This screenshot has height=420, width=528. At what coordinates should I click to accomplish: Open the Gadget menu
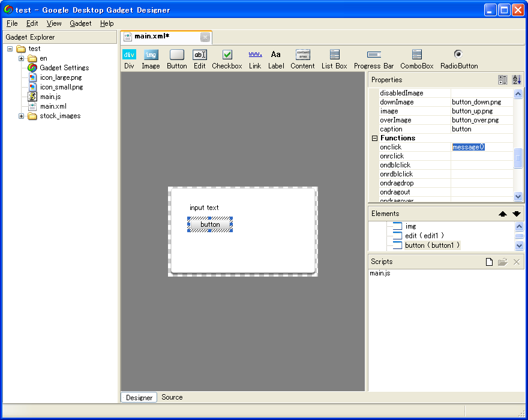pos(80,23)
